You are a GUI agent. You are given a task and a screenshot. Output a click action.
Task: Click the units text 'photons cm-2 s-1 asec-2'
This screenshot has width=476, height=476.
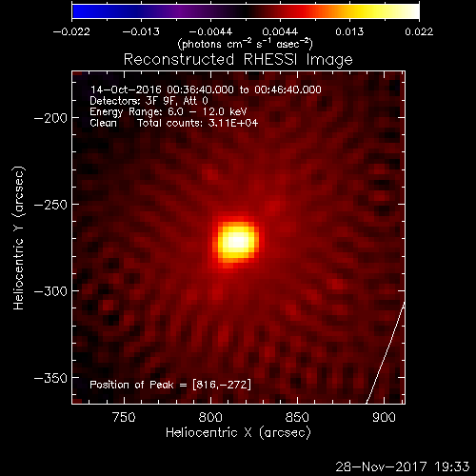[246, 44]
